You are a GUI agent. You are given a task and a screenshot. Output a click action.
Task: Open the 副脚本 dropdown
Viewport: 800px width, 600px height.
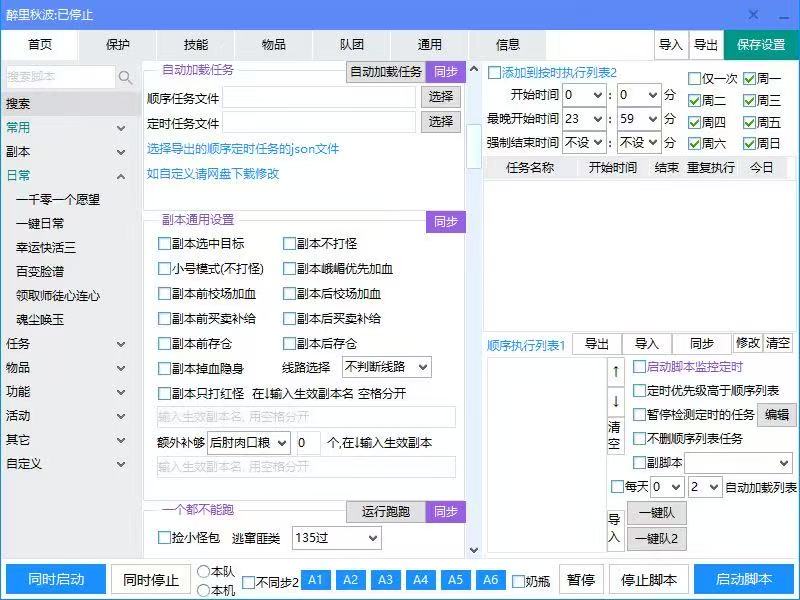pyautogui.click(x=738, y=463)
